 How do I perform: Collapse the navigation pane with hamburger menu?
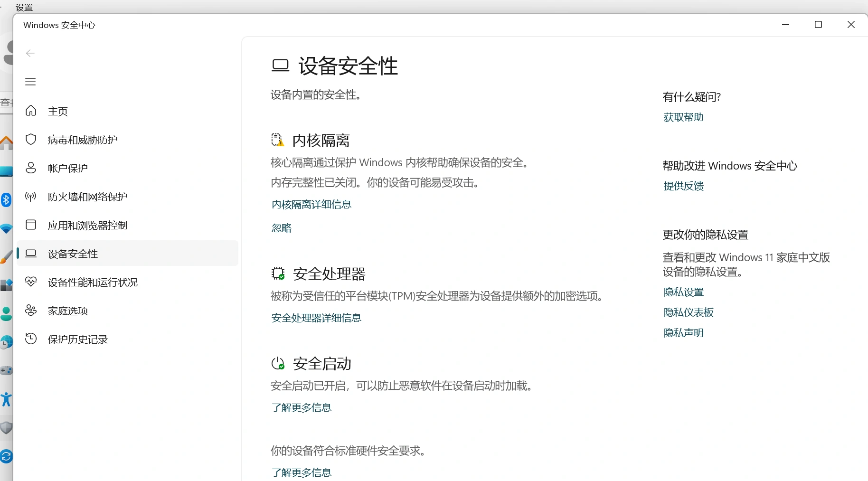click(x=30, y=82)
